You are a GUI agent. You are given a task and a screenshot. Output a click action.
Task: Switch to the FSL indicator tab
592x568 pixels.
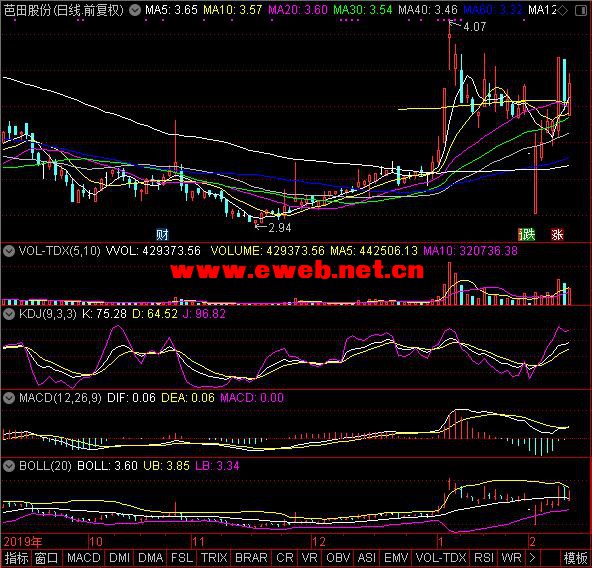point(182,558)
